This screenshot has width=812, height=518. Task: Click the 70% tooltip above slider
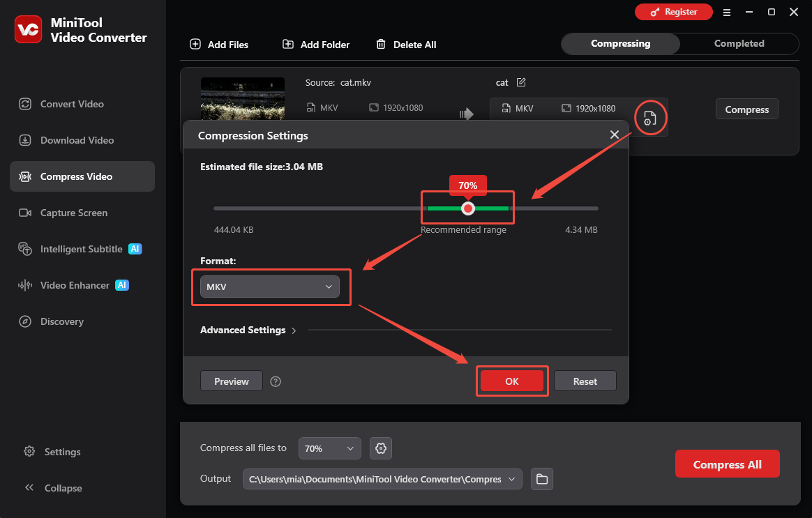pos(468,185)
